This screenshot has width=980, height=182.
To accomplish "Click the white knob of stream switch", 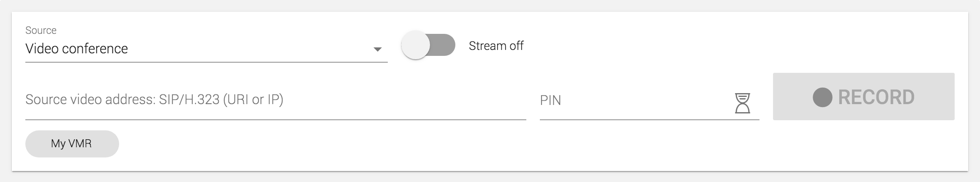I will click(x=416, y=45).
